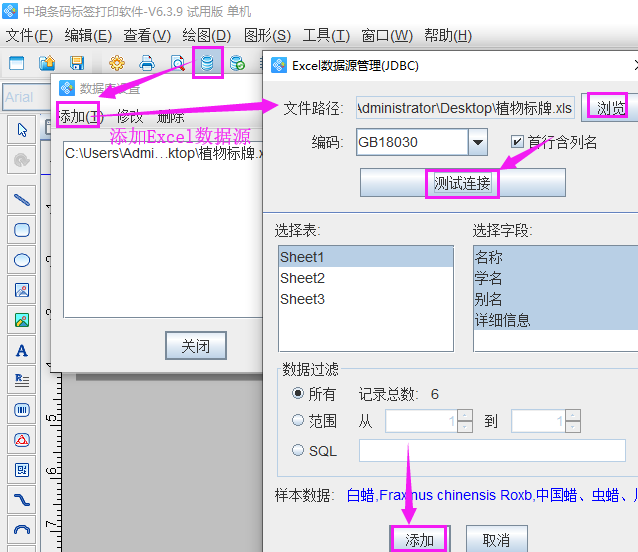Image resolution: width=638 pixels, height=552 pixels.
Task: Select Sheet2 in the table list
Action: point(366,278)
